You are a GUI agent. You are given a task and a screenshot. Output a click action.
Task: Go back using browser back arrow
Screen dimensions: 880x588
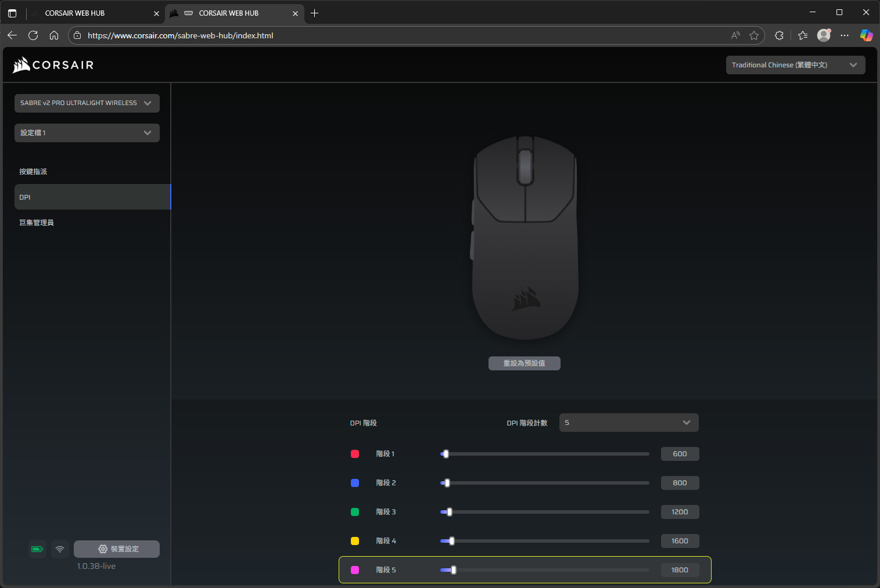(12, 35)
